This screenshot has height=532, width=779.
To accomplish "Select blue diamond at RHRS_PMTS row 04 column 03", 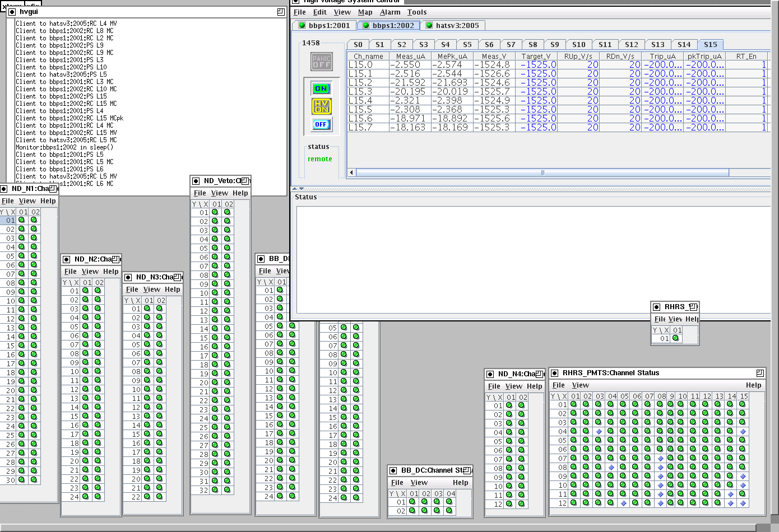I will point(599,432).
